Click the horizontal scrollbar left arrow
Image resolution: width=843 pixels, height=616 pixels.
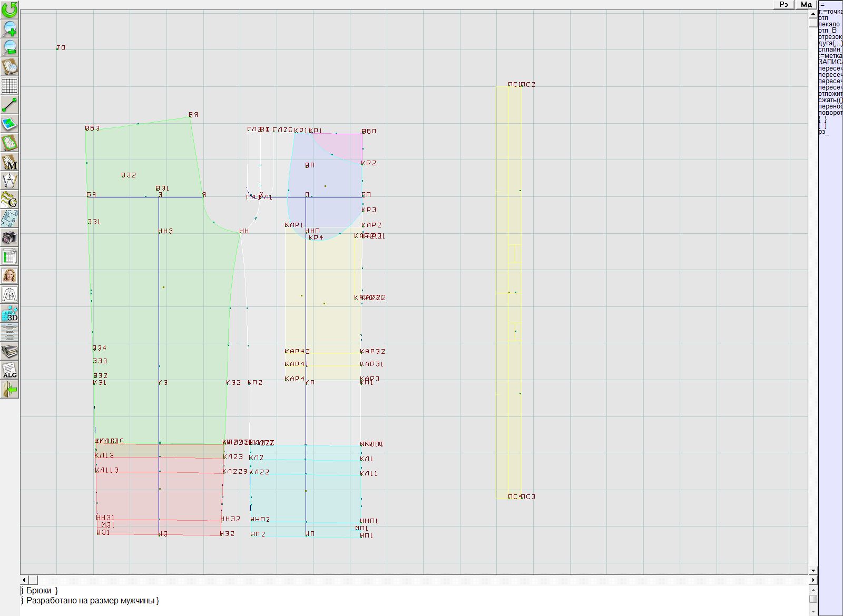pos(24,580)
